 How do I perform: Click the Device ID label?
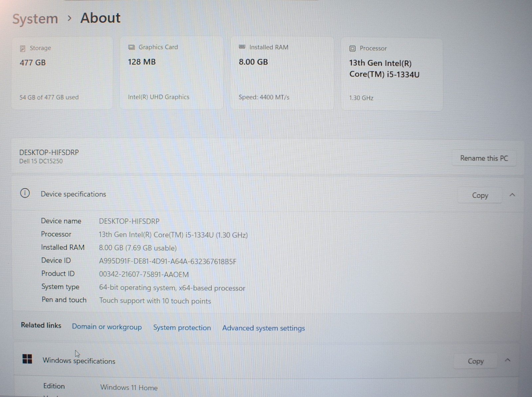point(56,260)
